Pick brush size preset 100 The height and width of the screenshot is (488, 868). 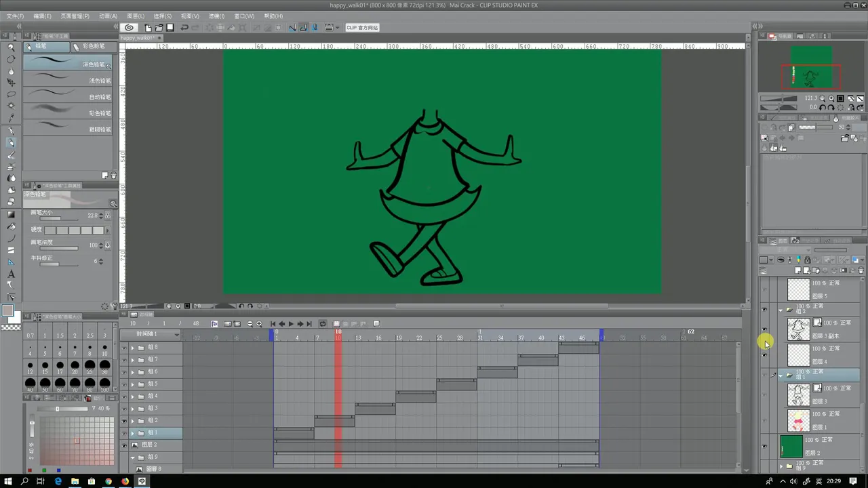click(104, 382)
